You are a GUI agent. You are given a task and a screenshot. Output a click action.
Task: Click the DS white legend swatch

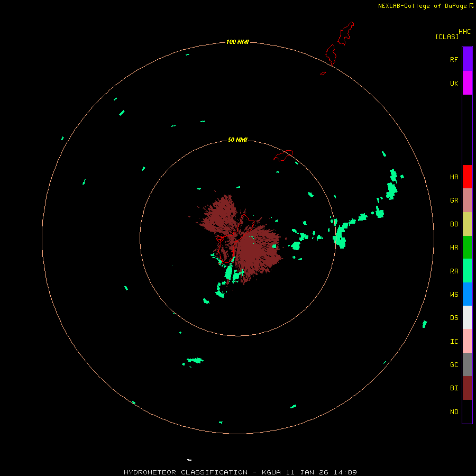coord(467,317)
